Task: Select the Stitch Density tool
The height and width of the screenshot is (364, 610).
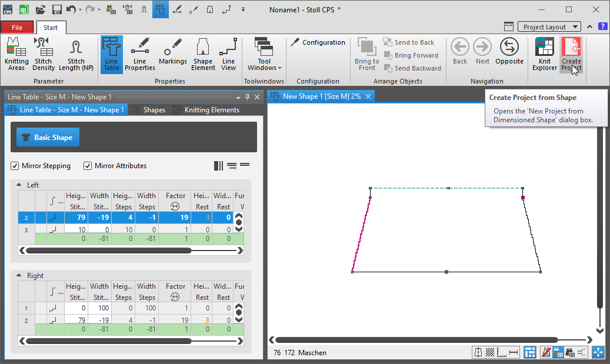Action: coord(44,54)
